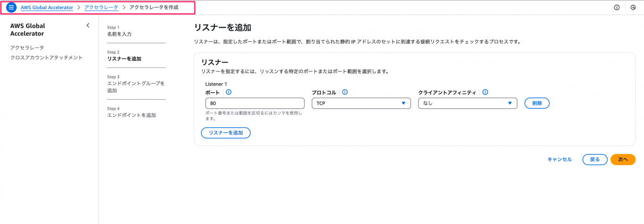Screen dimensions: 644x224
Task: Click the AWS Global Accelerator breadcrumb link
Action: click(x=47, y=8)
